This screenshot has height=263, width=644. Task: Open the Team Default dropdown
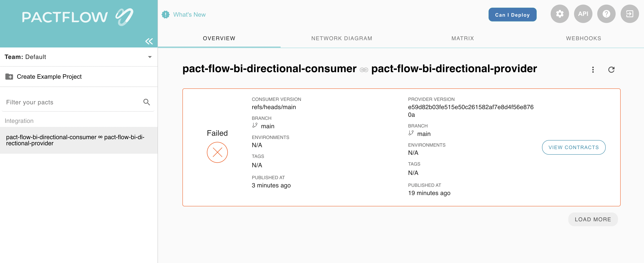(149, 57)
